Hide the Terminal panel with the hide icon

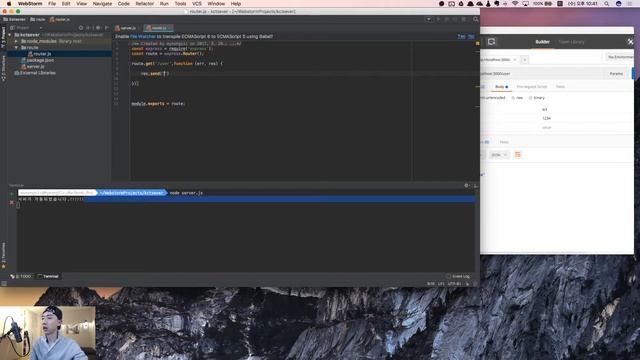[x=475, y=186]
